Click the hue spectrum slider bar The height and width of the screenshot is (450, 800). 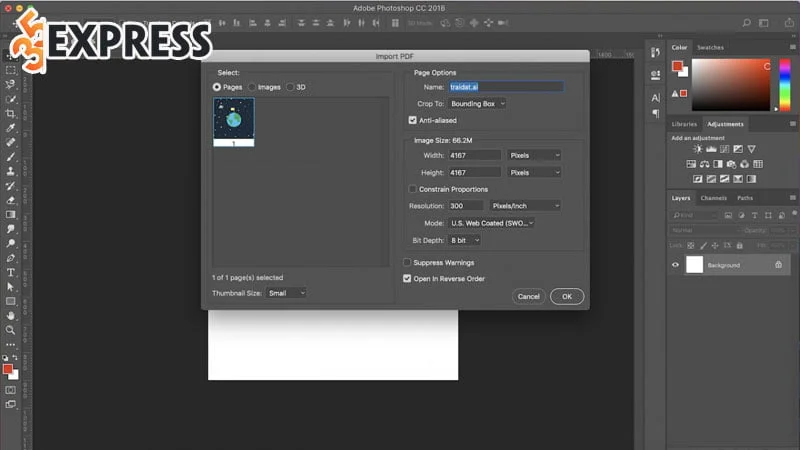(785, 85)
